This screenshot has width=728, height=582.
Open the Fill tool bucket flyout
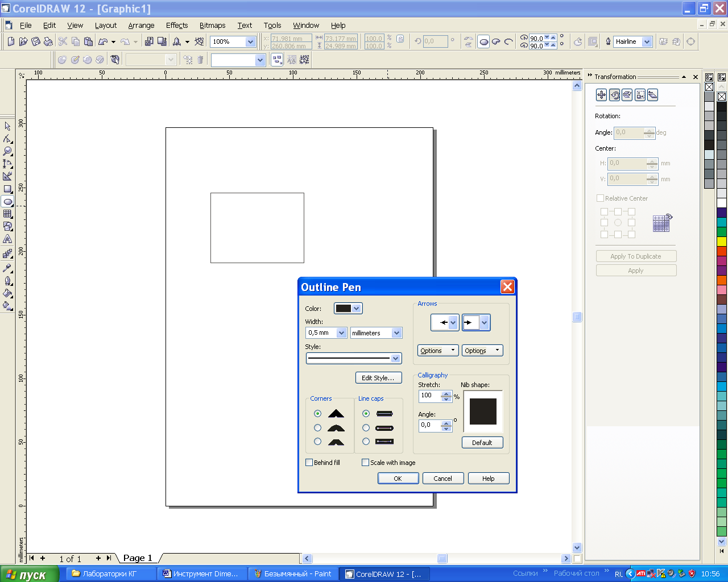7,293
